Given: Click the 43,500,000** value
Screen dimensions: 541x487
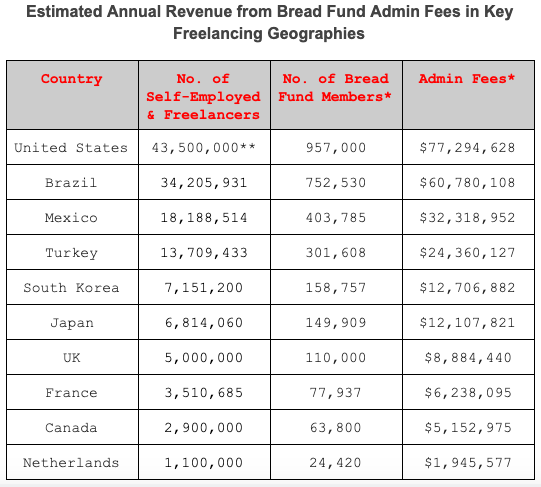Looking at the screenshot, I should coord(204,147).
